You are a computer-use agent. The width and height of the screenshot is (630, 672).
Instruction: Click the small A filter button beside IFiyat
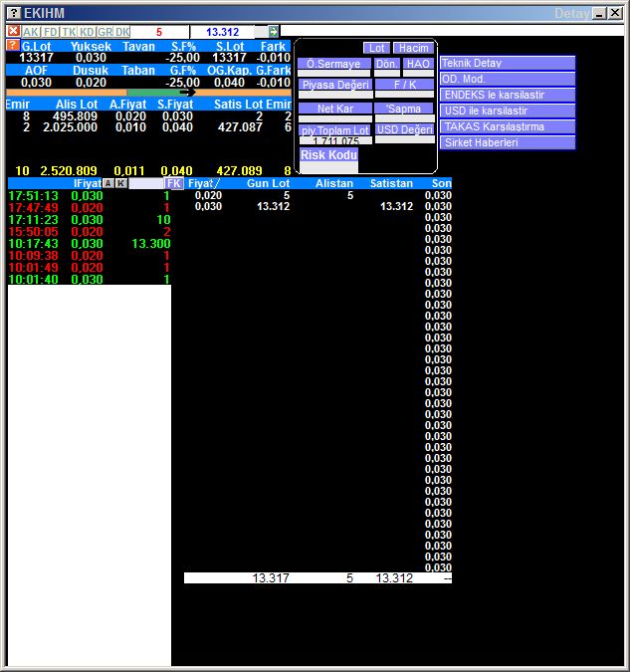click(x=108, y=183)
